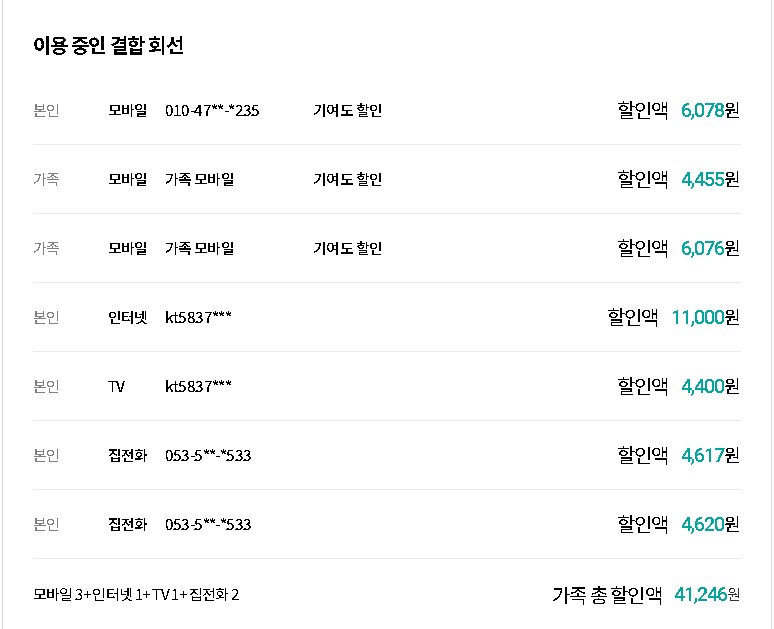This screenshot has height=629, width=774.
Task: Click the 4,455원 discount amount
Action: pos(709,179)
